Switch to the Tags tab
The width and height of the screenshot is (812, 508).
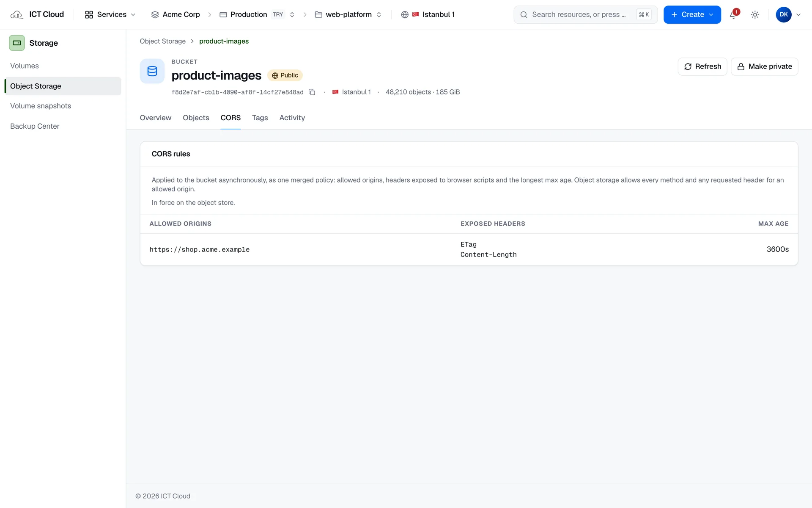point(260,118)
